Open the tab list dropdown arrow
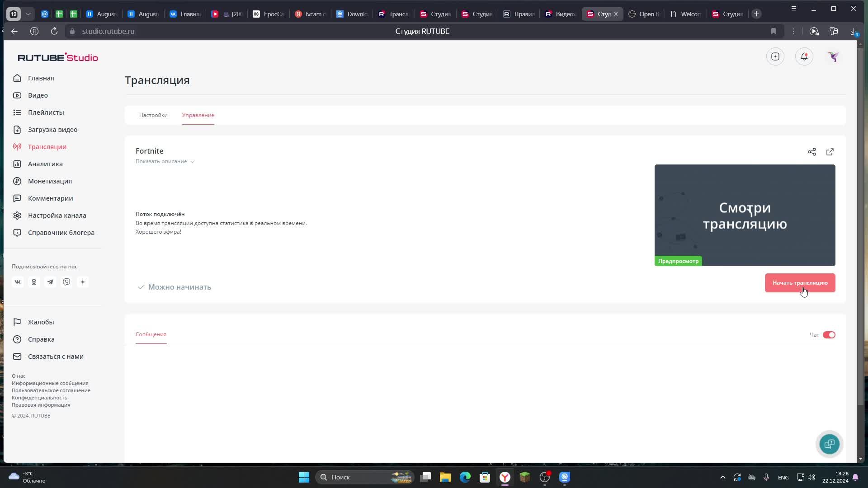The image size is (868, 488). (x=28, y=14)
